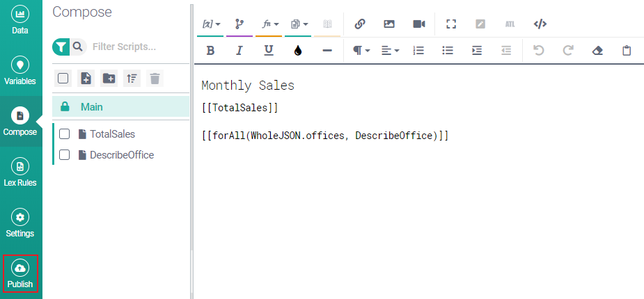
Task: Apply italic formatting
Action: [239, 51]
